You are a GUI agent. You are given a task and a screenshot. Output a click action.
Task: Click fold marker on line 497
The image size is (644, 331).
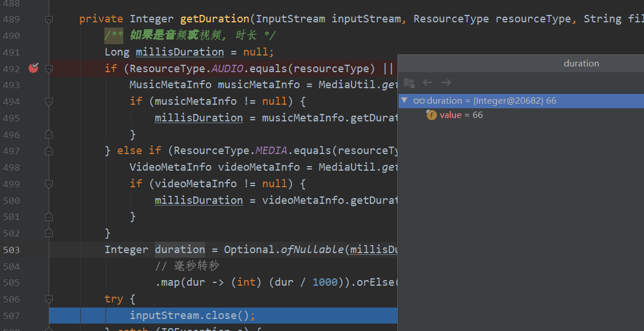pos(49,151)
